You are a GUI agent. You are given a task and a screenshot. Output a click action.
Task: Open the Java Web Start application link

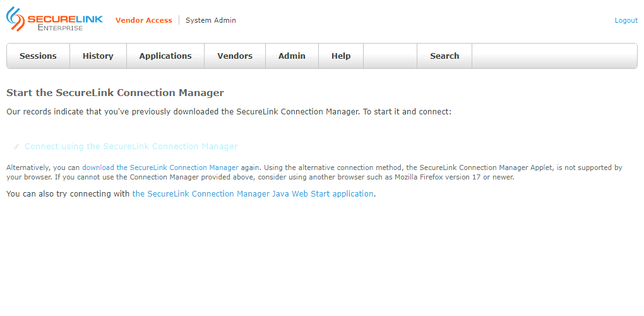coord(253,194)
